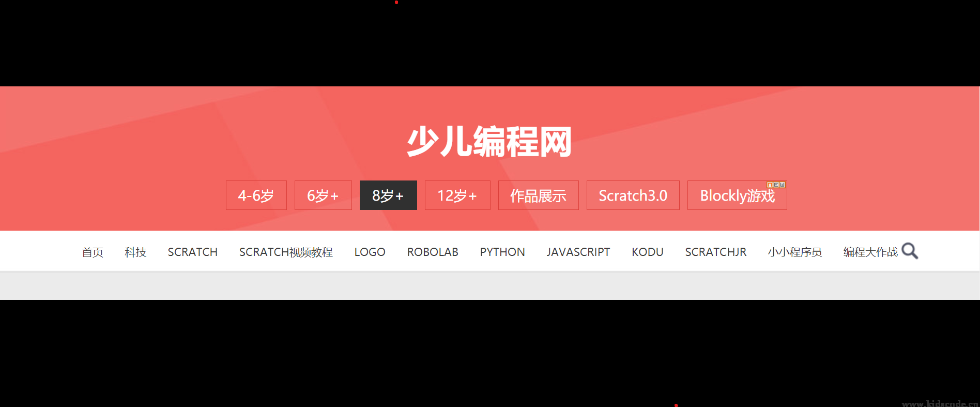Screen dimensions: 980x407
Task: Select the 4-6岁 age category
Action: pos(256,195)
